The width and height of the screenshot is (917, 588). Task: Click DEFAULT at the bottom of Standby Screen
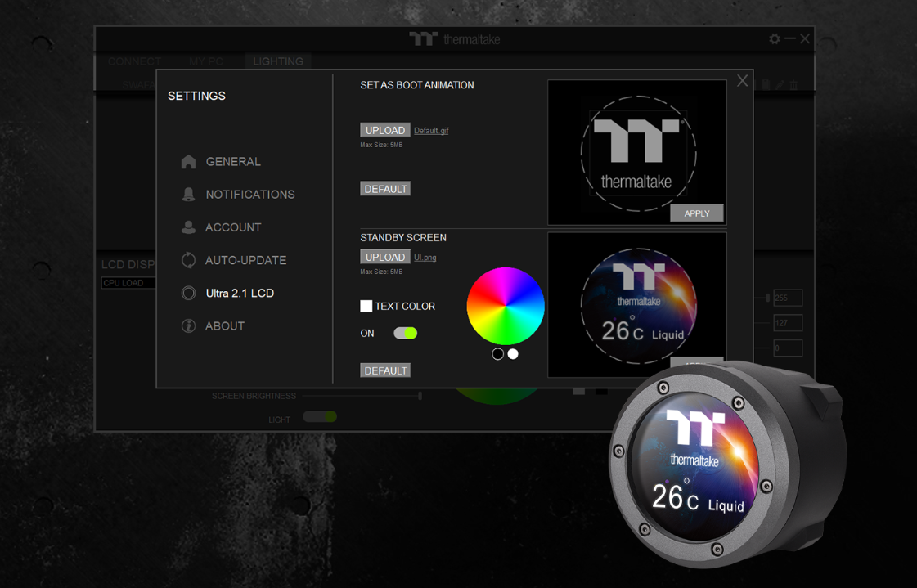coord(385,370)
